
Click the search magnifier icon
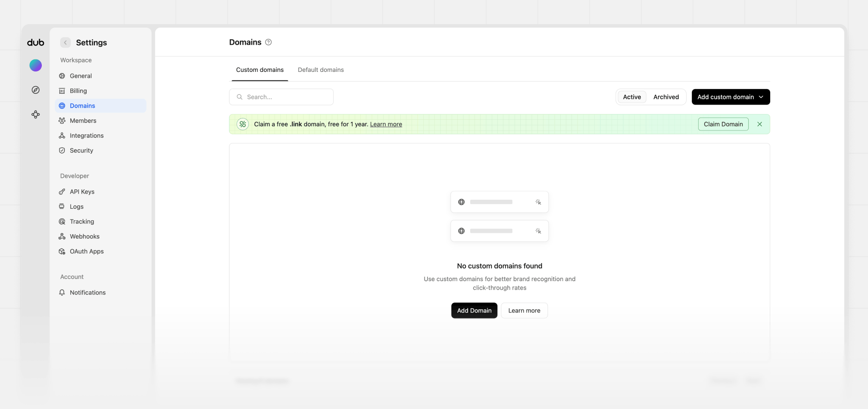pyautogui.click(x=240, y=97)
